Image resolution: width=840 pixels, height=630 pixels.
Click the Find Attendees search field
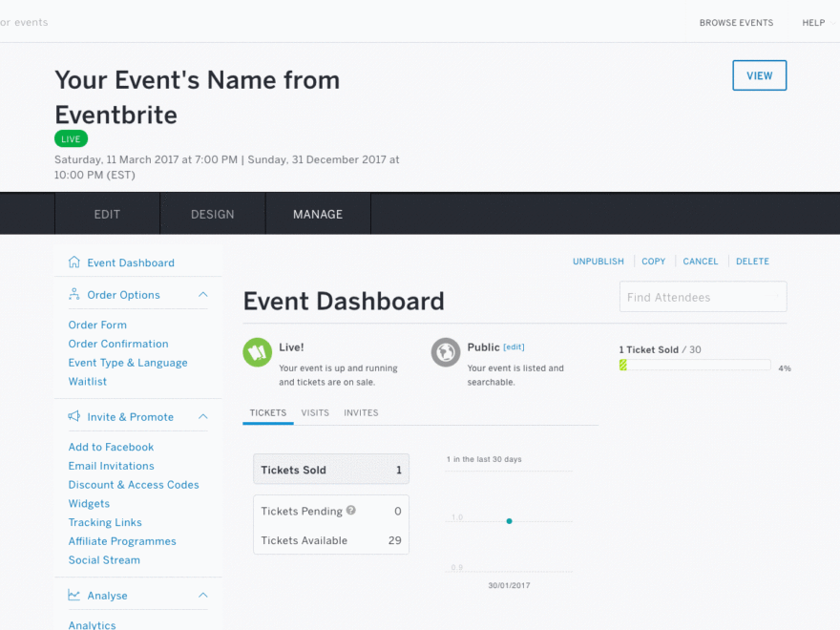click(703, 297)
